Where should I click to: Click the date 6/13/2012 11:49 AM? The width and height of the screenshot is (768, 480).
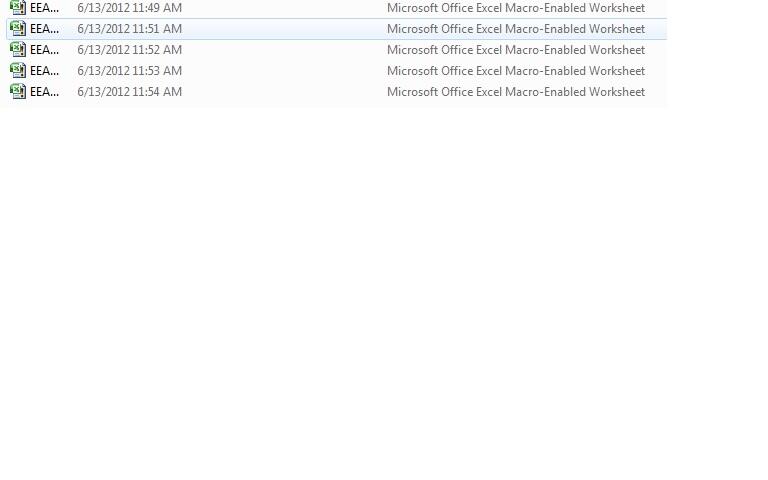click(x=129, y=8)
